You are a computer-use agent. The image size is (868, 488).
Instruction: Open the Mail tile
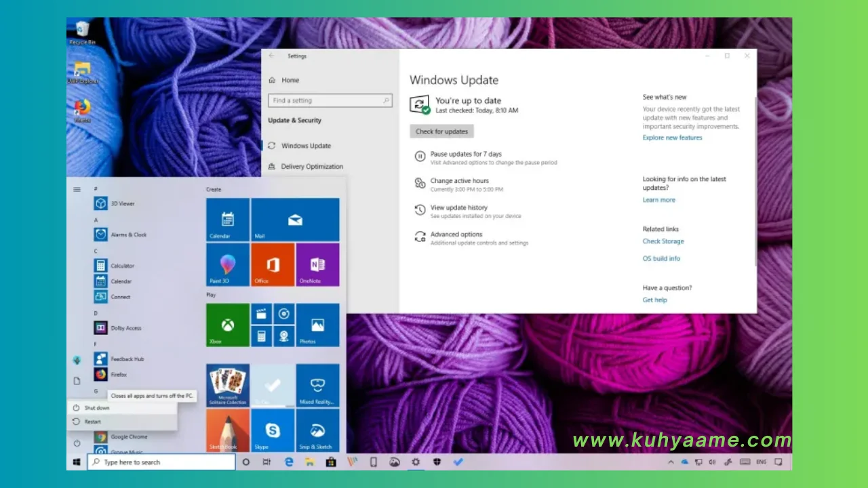pos(295,220)
